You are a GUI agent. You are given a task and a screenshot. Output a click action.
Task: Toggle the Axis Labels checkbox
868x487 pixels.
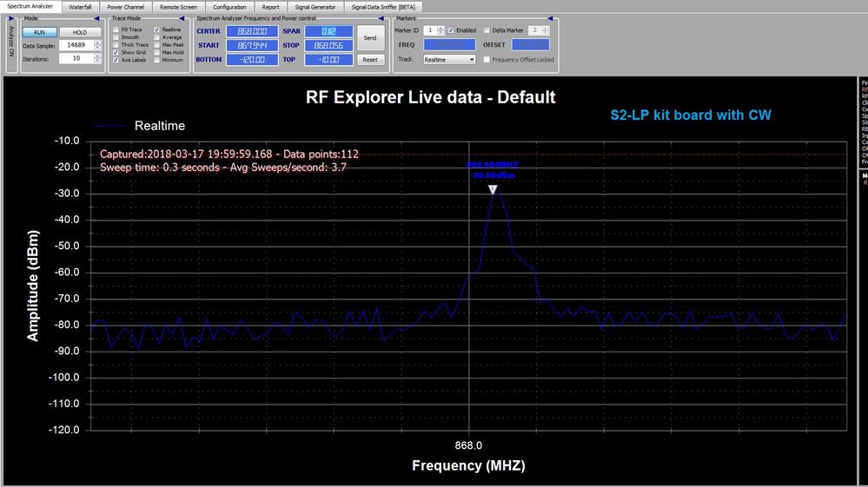tap(116, 60)
